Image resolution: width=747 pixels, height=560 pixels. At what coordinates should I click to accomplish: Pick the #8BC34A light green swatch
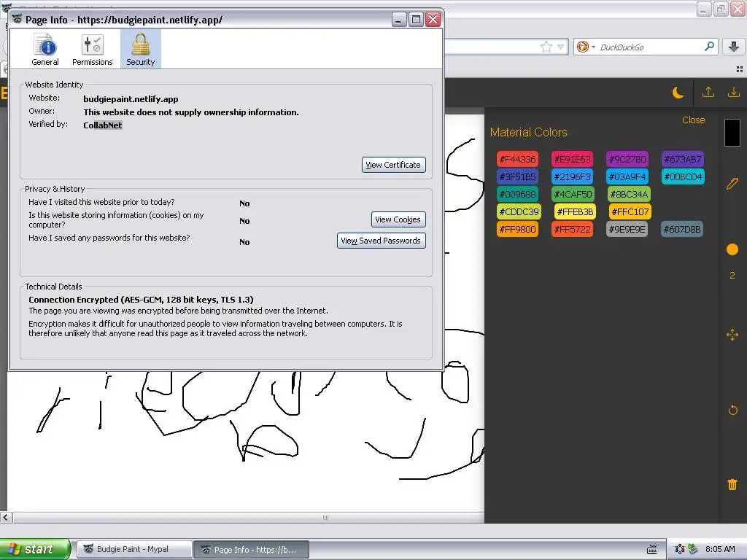(x=629, y=194)
